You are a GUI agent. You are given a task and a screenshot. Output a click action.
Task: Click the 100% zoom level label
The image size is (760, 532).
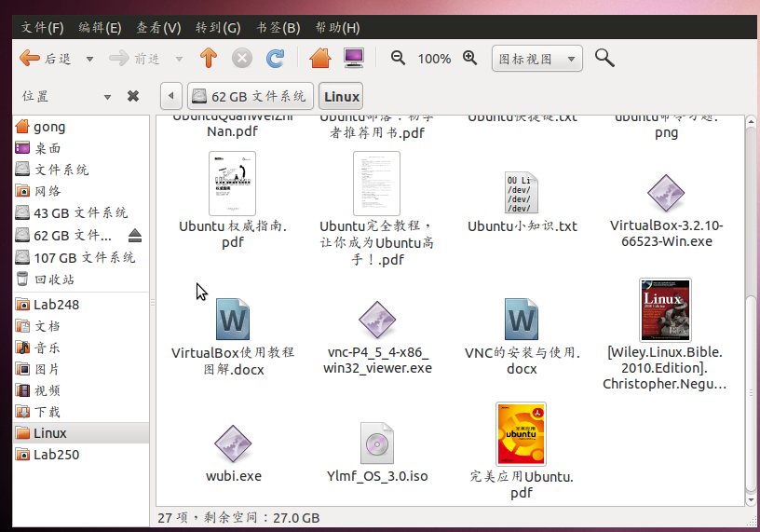pyautogui.click(x=434, y=60)
